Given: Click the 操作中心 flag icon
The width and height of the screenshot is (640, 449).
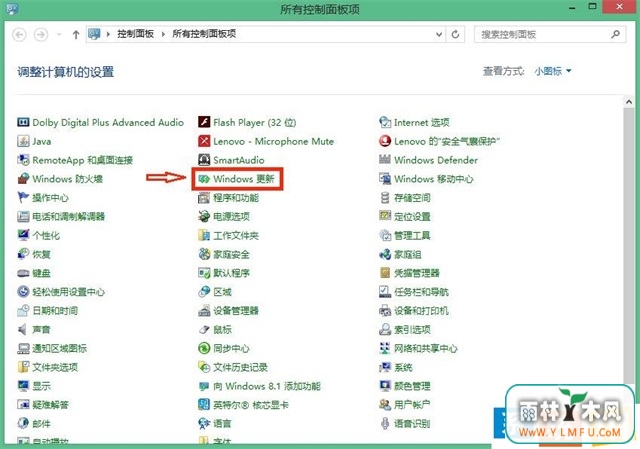Looking at the screenshot, I should (23, 198).
